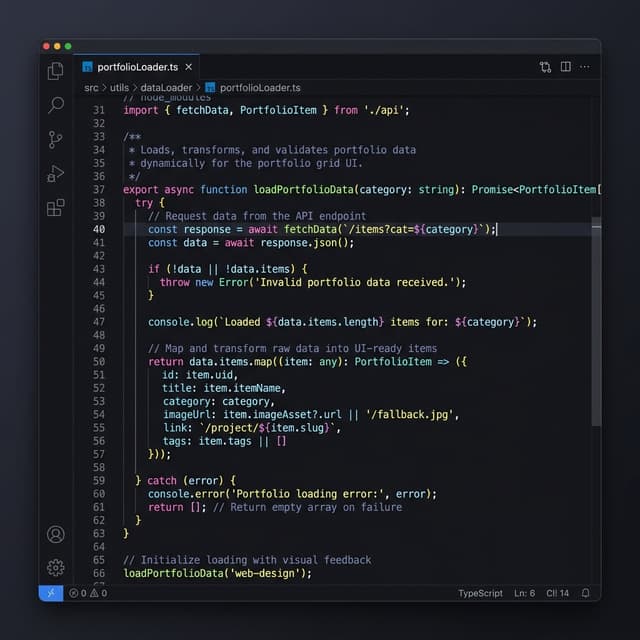Click 'item.imageAsset?.url' on line 54
Screen dimensions: 640x640
point(282,415)
